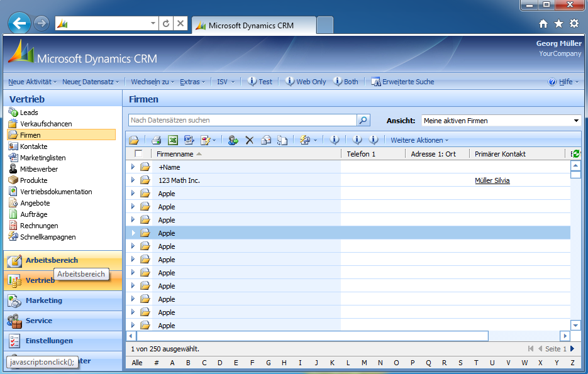588x374 pixels.
Task: Expand the +Name row arrow
Action: click(x=133, y=167)
